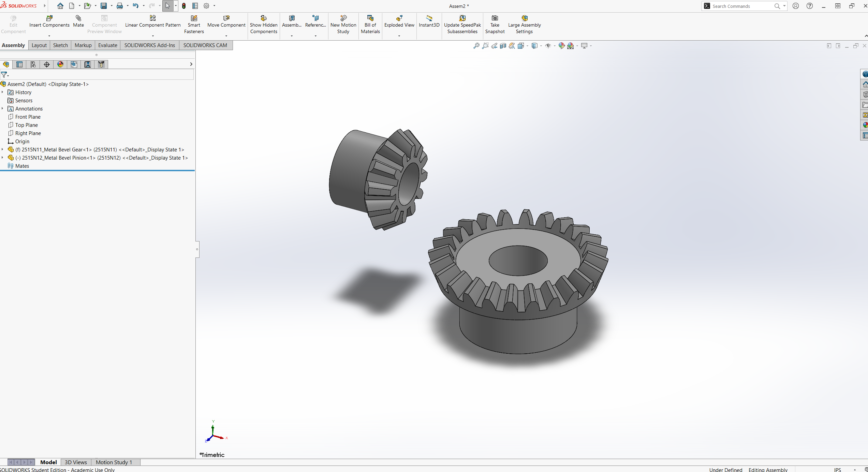This screenshot has height=472, width=868.
Task: Switch to the Evaluate tab
Action: [x=107, y=45]
